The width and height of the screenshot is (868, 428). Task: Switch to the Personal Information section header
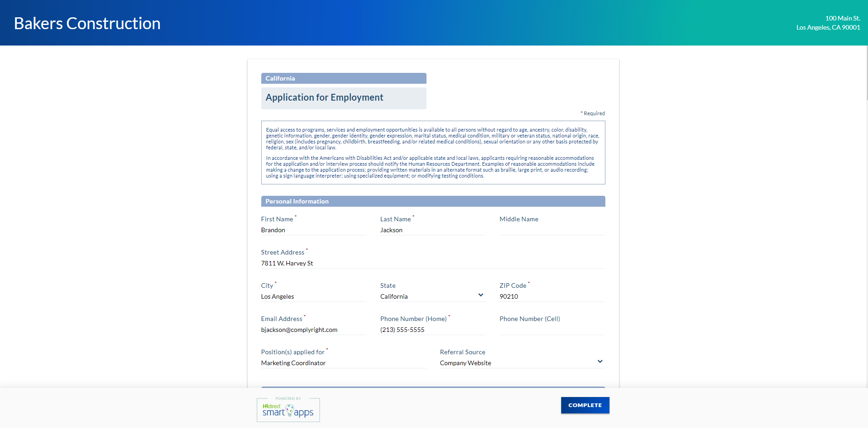click(x=432, y=201)
